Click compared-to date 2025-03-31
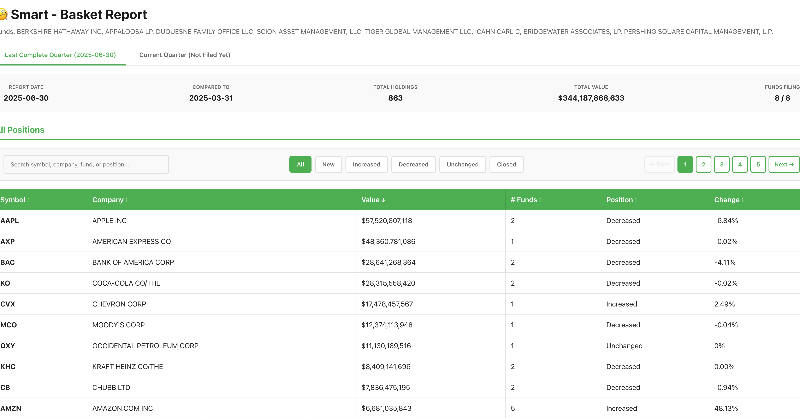 211,98
